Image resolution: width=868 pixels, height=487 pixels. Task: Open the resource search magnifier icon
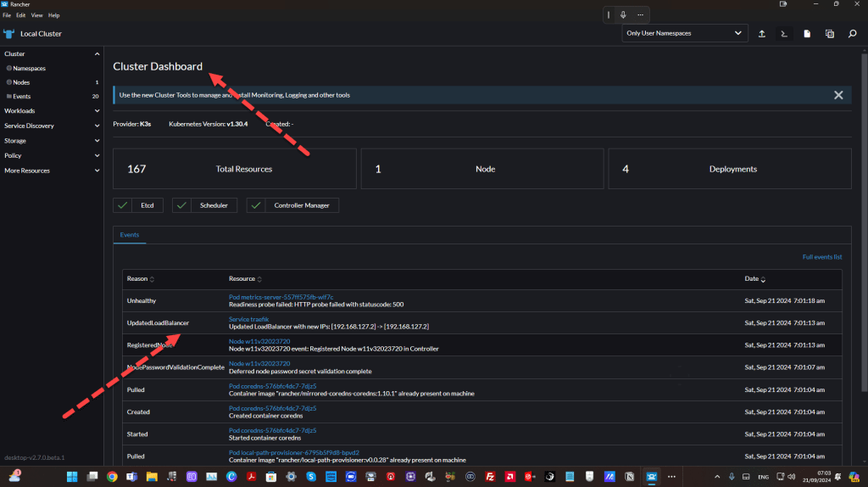click(853, 34)
